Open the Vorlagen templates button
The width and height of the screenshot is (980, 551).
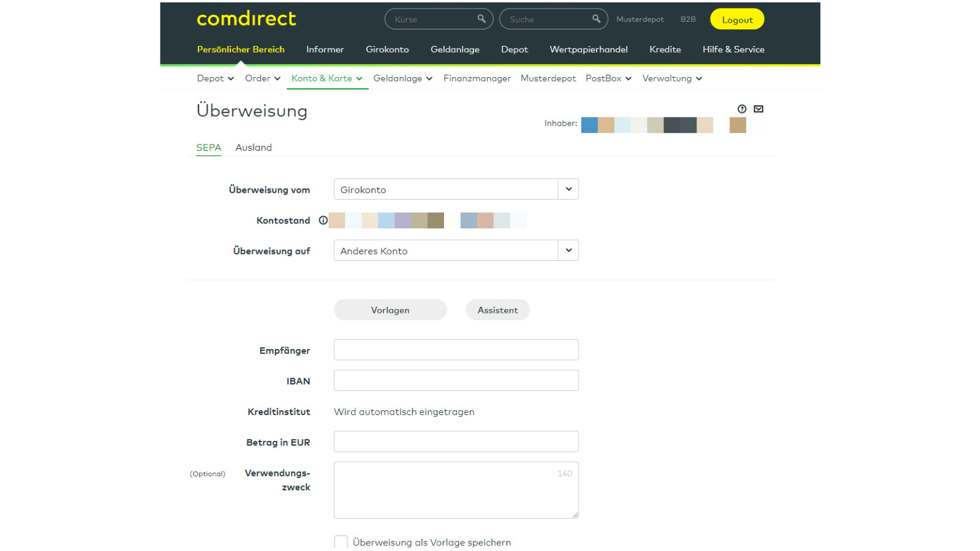(x=390, y=310)
